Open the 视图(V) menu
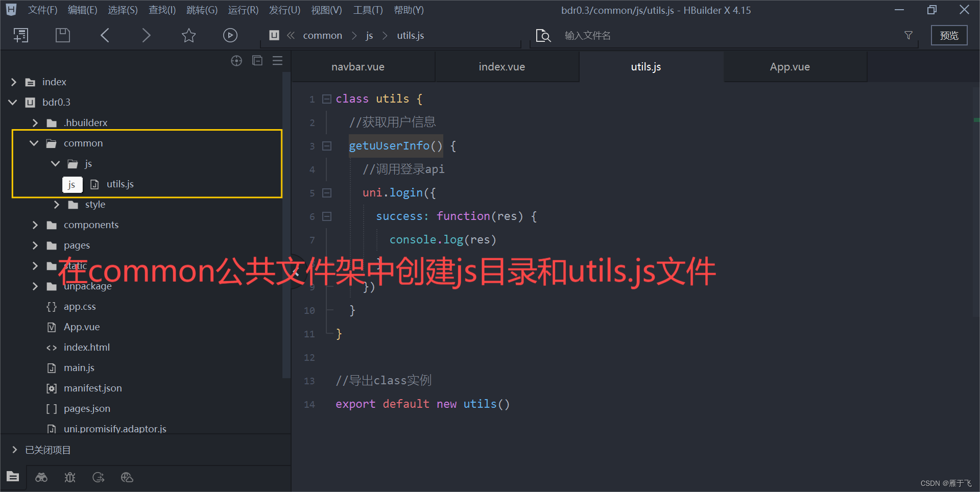The image size is (980, 492). 326,10
